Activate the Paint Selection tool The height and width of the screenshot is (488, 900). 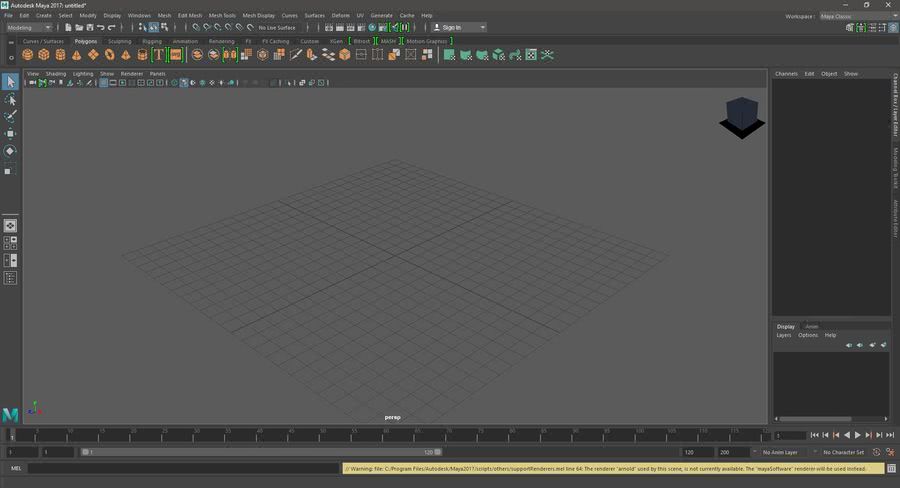[10, 116]
